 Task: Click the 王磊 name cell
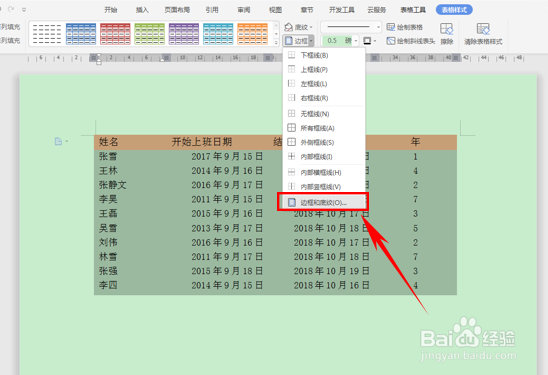[108, 214]
